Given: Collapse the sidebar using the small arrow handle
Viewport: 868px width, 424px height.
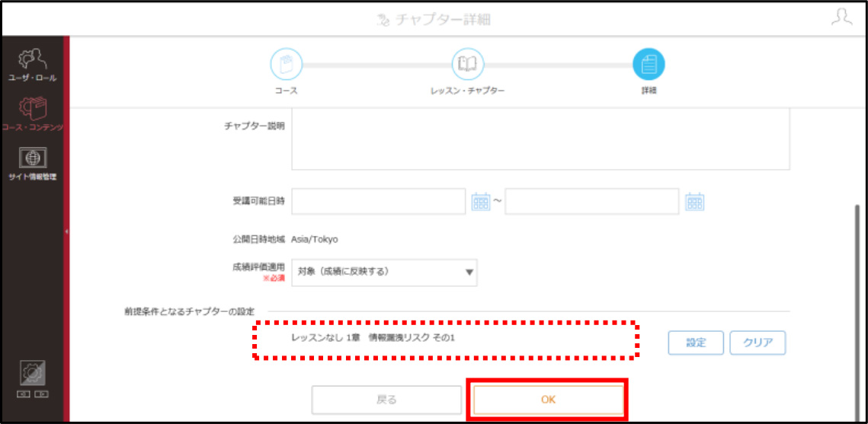Looking at the screenshot, I should pyautogui.click(x=66, y=231).
